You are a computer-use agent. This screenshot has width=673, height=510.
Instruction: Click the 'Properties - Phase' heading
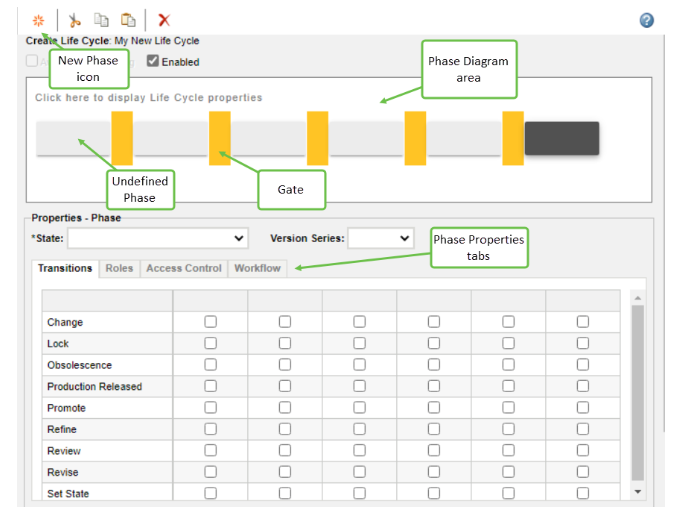point(76,218)
